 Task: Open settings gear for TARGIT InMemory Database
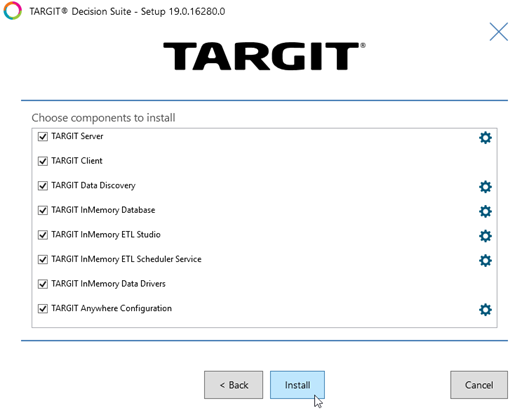click(x=485, y=211)
